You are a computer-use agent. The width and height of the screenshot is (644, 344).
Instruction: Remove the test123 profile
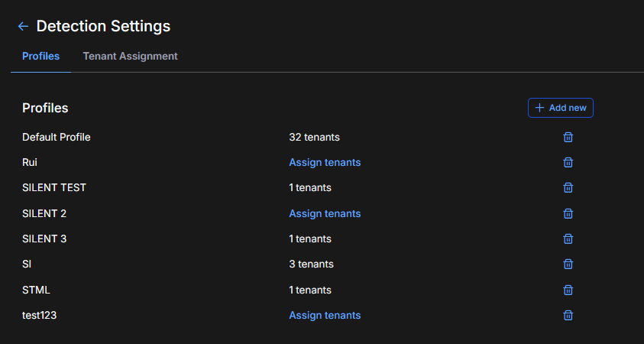tap(568, 315)
